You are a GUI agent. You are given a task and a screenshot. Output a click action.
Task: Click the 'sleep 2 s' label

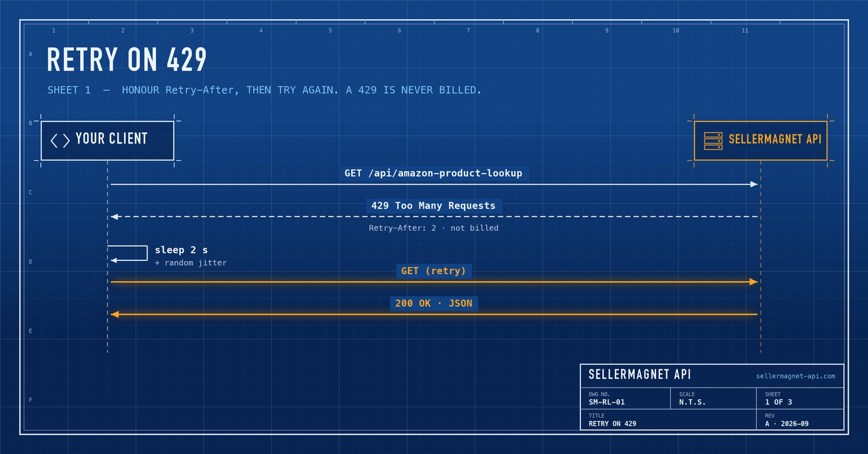pyautogui.click(x=181, y=250)
